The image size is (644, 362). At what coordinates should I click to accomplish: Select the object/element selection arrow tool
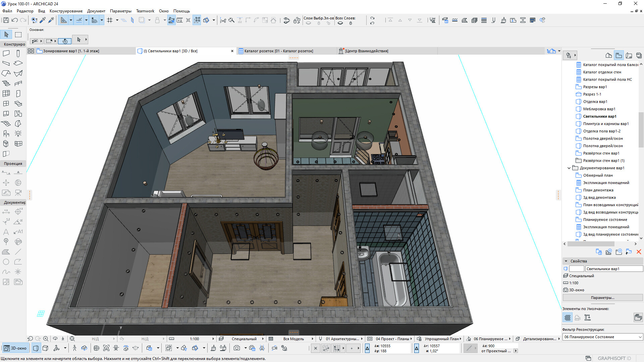[x=6, y=35]
